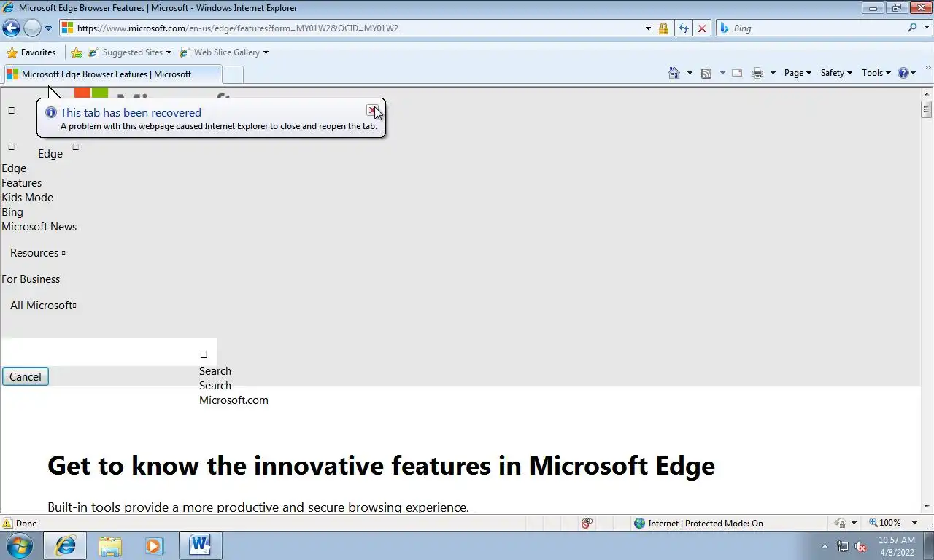This screenshot has width=934, height=560.
Task: Open a new blank tab
Action: click(232, 74)
